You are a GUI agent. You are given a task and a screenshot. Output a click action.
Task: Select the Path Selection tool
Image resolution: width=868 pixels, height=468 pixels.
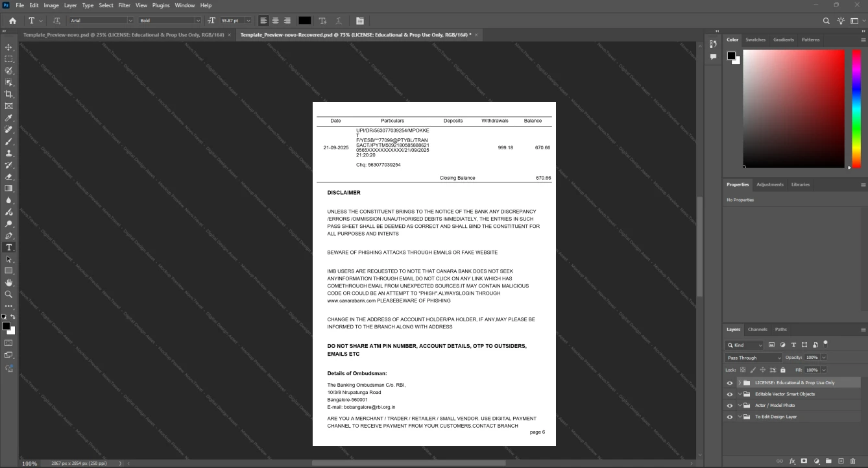click(8, 259)
